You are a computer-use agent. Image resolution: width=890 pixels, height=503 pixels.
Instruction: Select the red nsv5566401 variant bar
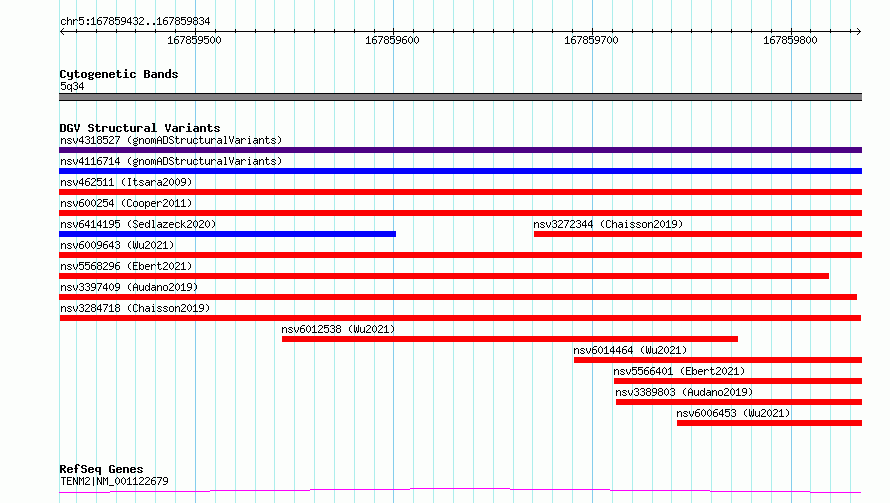click(738, 381)
